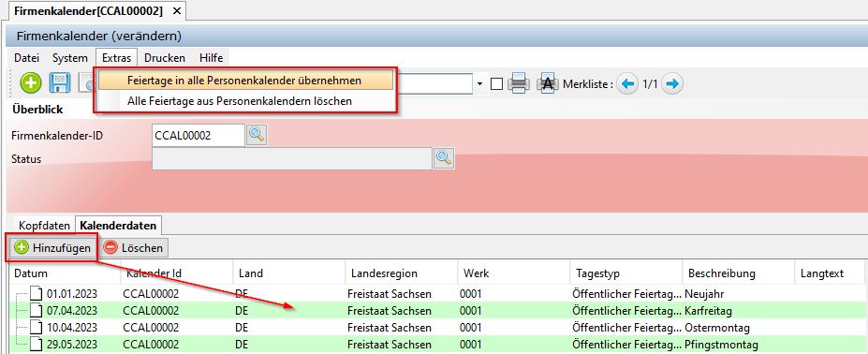Sort by the Datum column header
The width and height of the screenshot is (868, 354).
click(64, 273)
